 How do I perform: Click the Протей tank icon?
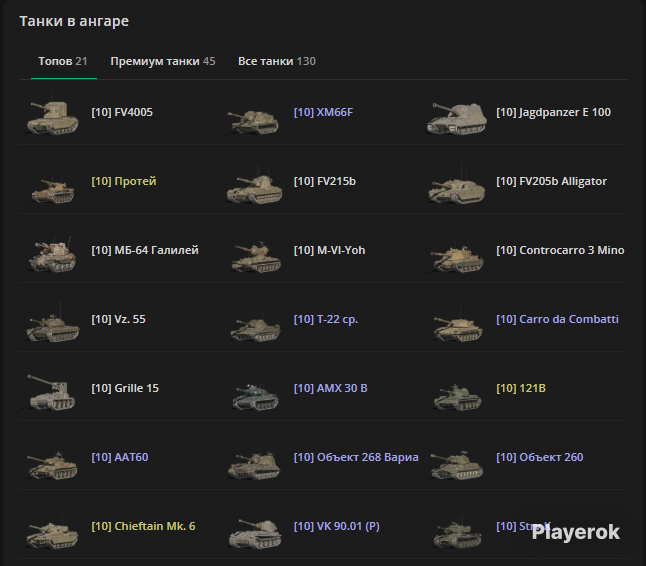tap(53, 190)
